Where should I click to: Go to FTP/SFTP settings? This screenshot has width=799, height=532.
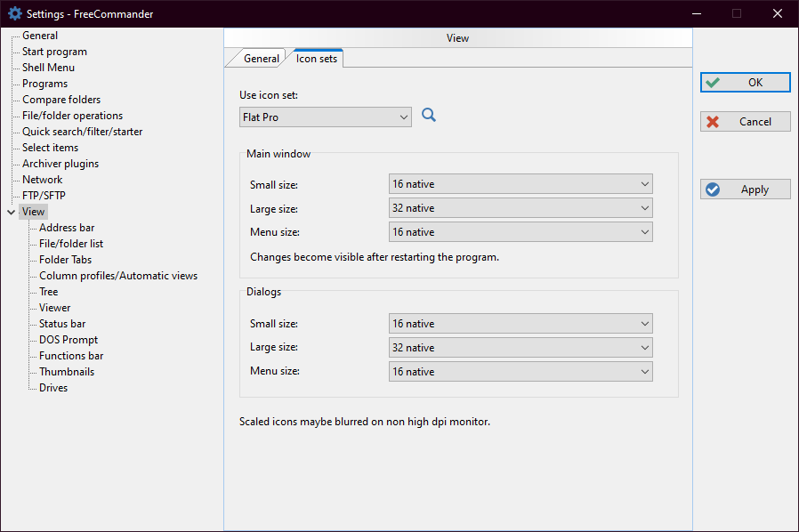tap(44, 196)
